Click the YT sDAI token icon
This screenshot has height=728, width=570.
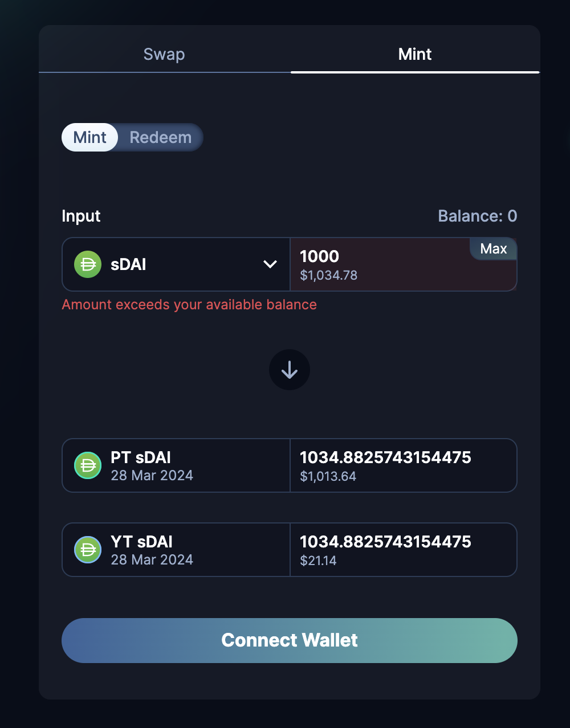88,550
